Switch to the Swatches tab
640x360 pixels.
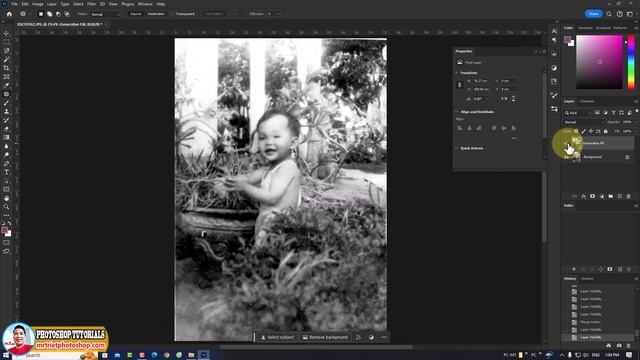585,28
